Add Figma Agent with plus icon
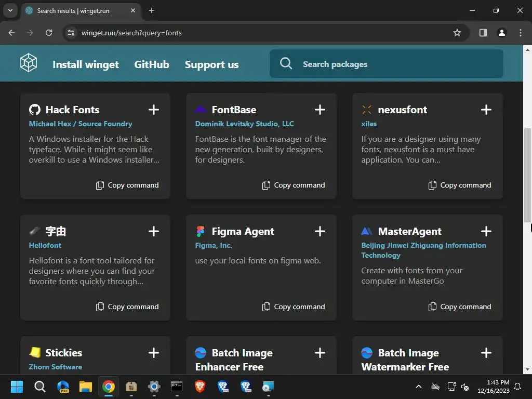The height and width of the screenshot is (399, 532). click(320, 231)
